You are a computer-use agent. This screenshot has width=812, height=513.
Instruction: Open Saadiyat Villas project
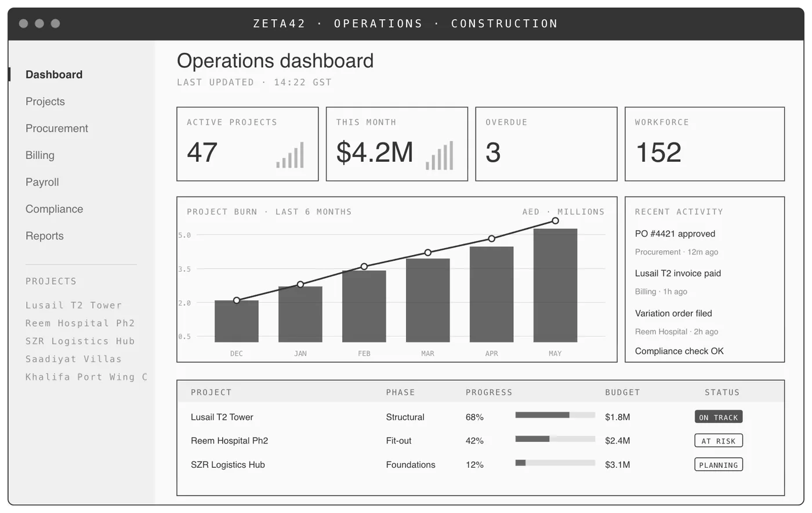pyautogui.click(x=74, y=359)
